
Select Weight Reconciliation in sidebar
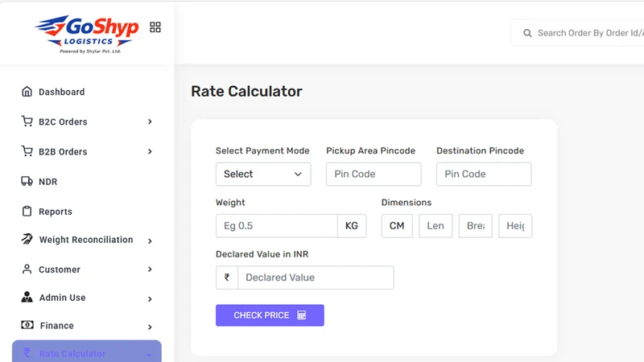[x=86, y=240]
